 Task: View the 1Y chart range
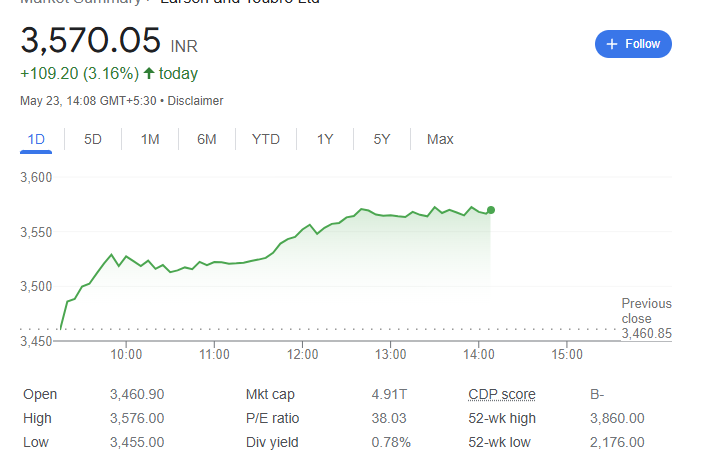(x=325, y=139)
